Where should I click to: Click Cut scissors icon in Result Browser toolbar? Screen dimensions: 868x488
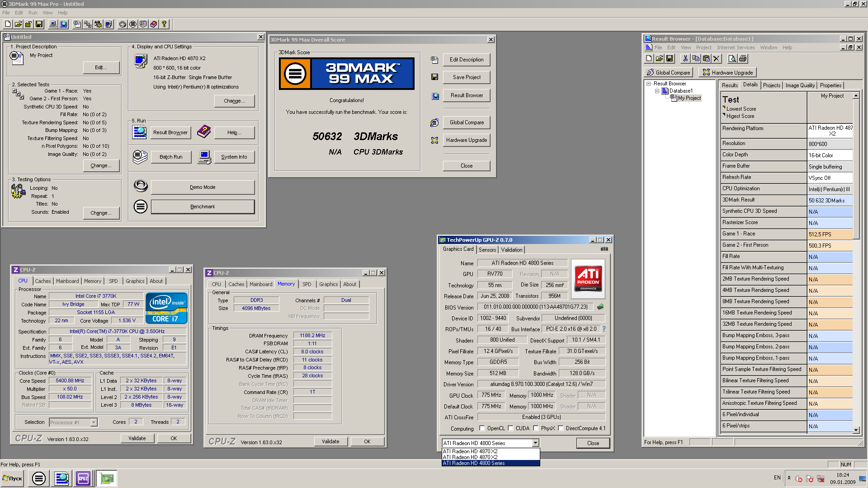tap(686, 58)
